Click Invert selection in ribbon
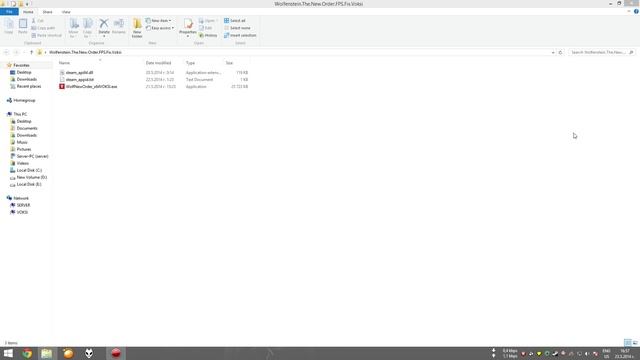 [x=240, y=35]
